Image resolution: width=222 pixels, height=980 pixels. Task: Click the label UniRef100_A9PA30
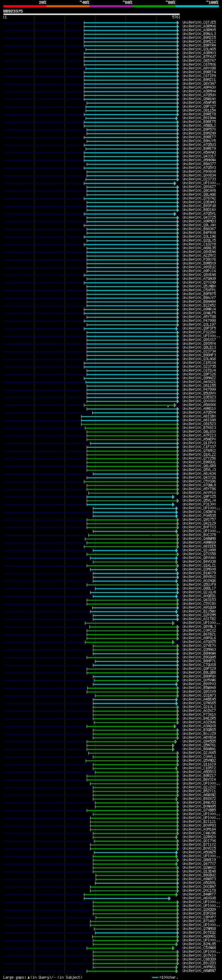pos(199,87)
